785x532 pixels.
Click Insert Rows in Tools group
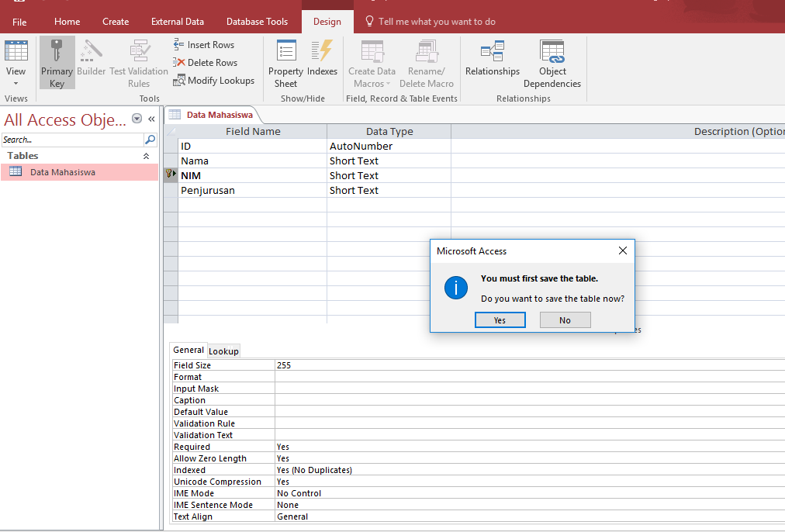pos(204,44)
